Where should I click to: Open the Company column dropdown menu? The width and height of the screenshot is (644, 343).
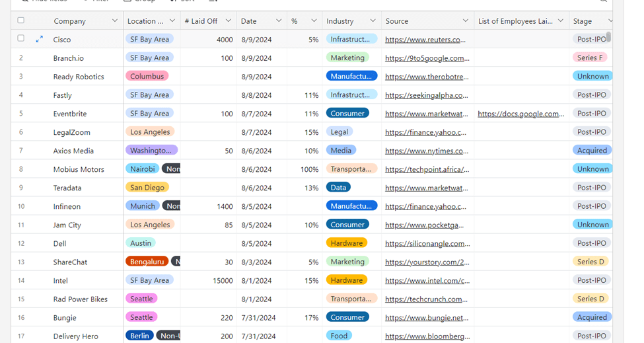[114, 20]
